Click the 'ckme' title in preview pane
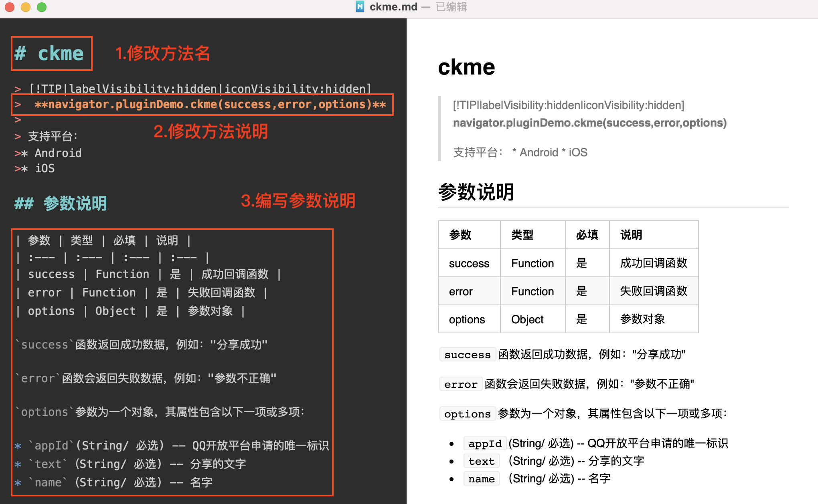The width and height of the screenshot is (818, 504). click(x=466, y=67)
